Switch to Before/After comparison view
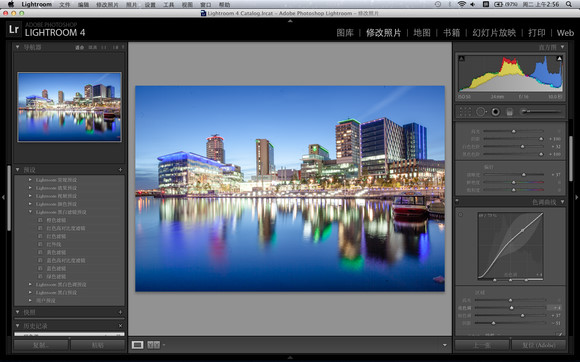This screenshot has height=362, width=580. click(154, 345)
